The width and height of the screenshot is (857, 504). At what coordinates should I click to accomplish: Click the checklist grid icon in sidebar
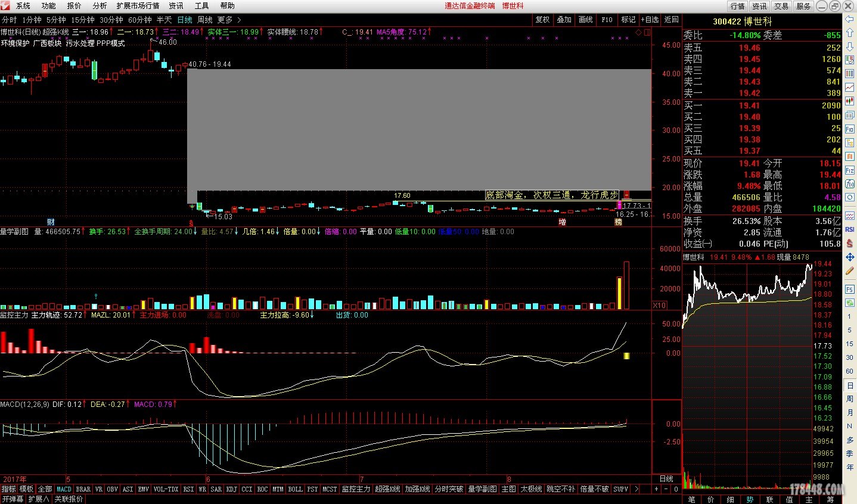tap(850, 60)
